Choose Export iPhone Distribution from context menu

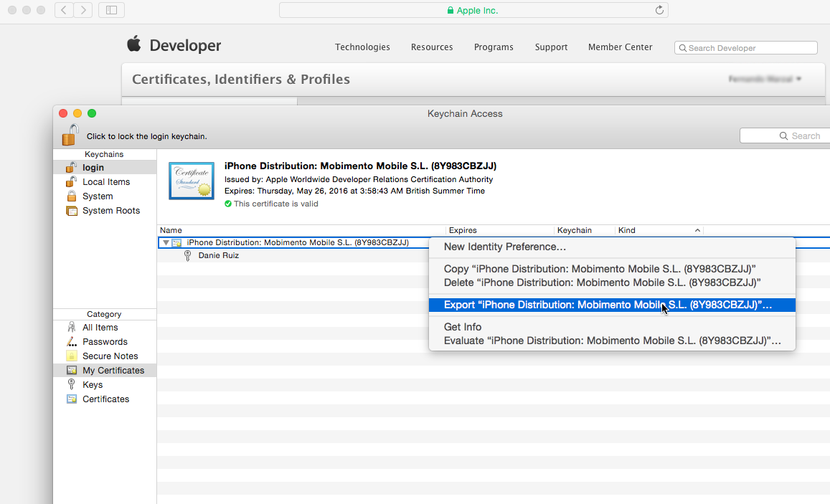click(x=612, y=305)
